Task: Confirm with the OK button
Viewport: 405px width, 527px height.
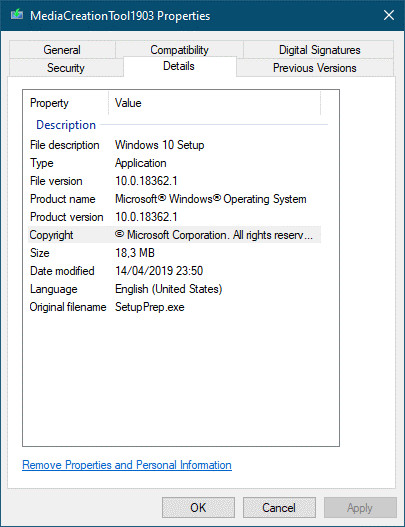Action: click(x=198, y=508)
